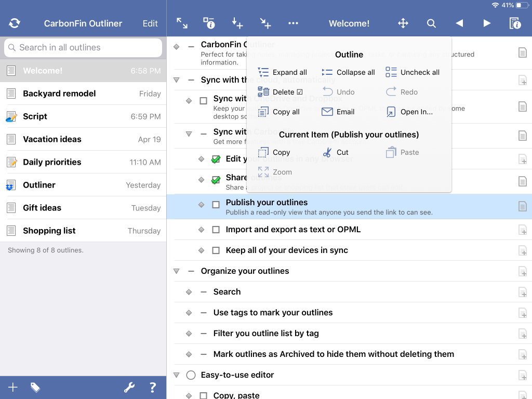This screenshot has width=532, height=399.
Task: Open outline info icon at far right
Action: pyautogui.click(x=515, y=23)
